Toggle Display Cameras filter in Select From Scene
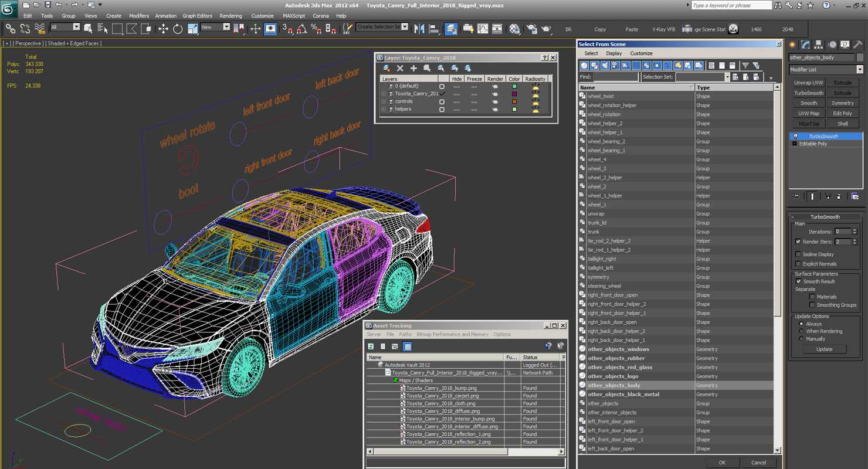868x469 pixels. 615,66
